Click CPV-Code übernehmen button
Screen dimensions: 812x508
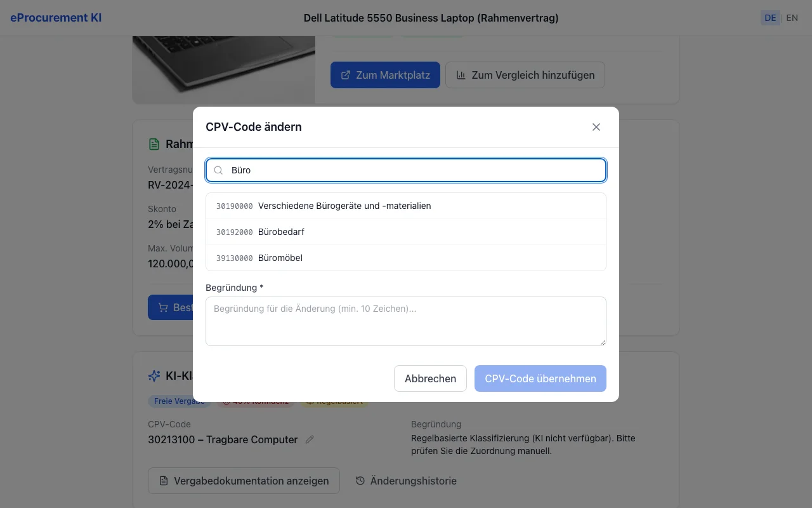pyautogui.click(x=540, y=378)
